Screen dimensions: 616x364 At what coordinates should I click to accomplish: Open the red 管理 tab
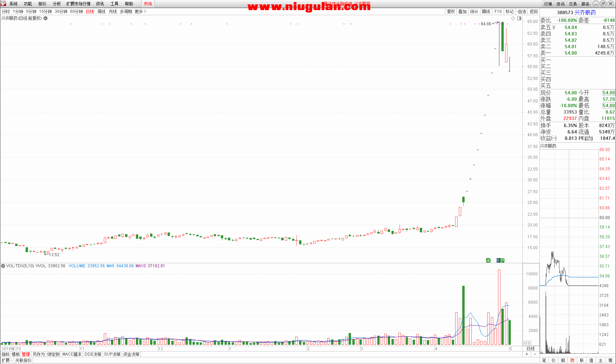coord(26,354)
